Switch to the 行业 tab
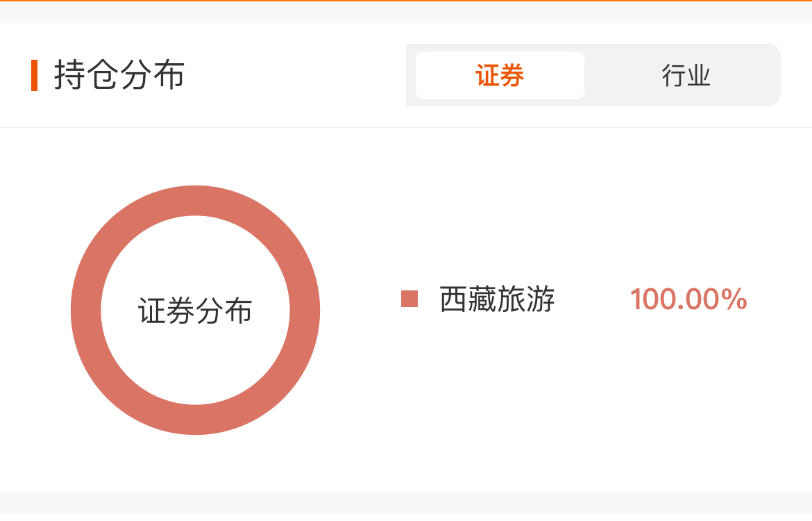The height and width of the screenshot is (521, 812). (686, 75)
